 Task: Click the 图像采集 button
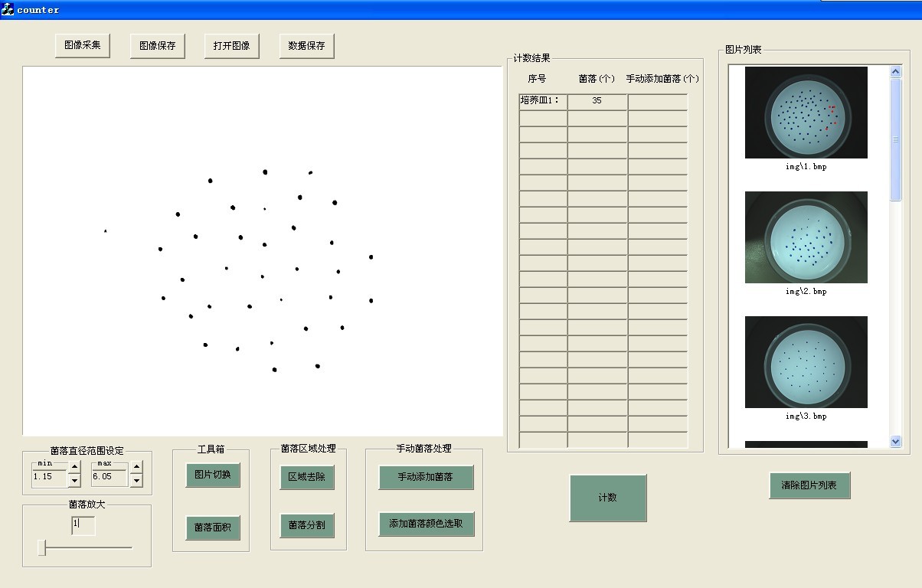point(83,45)
